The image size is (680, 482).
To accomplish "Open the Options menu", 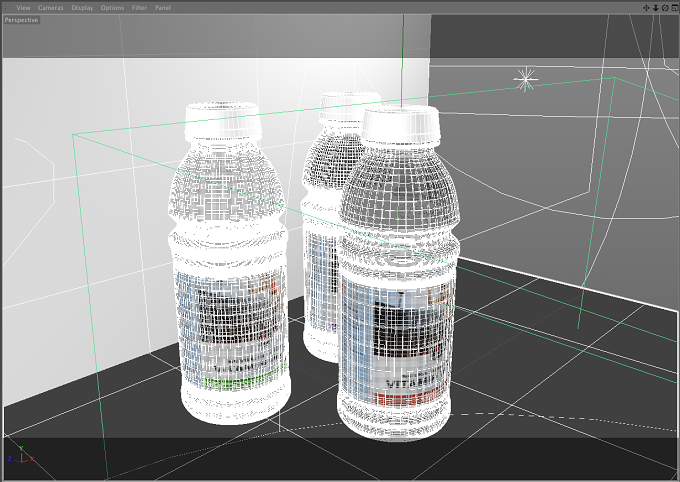I will [x=112, y=8].
